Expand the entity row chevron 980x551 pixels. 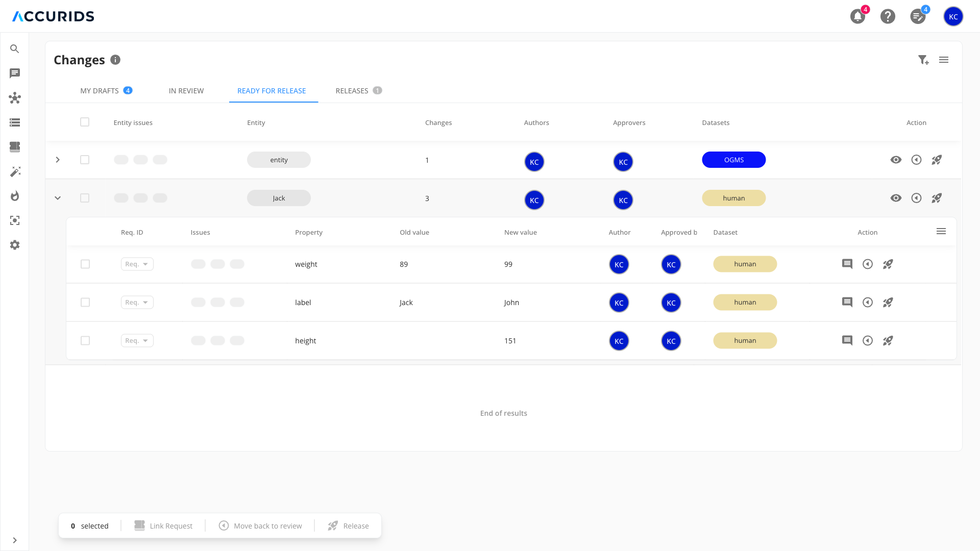58,160
